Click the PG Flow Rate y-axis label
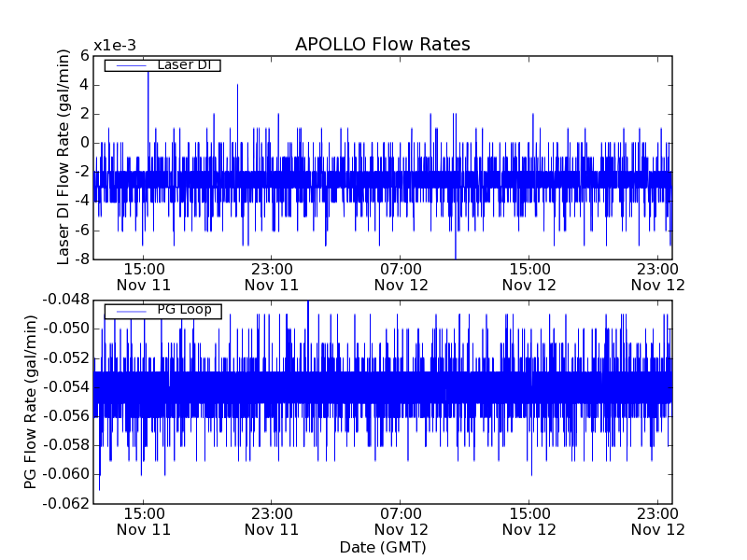The height and width of the screenshot is (560, 747). tap(31, 401)
